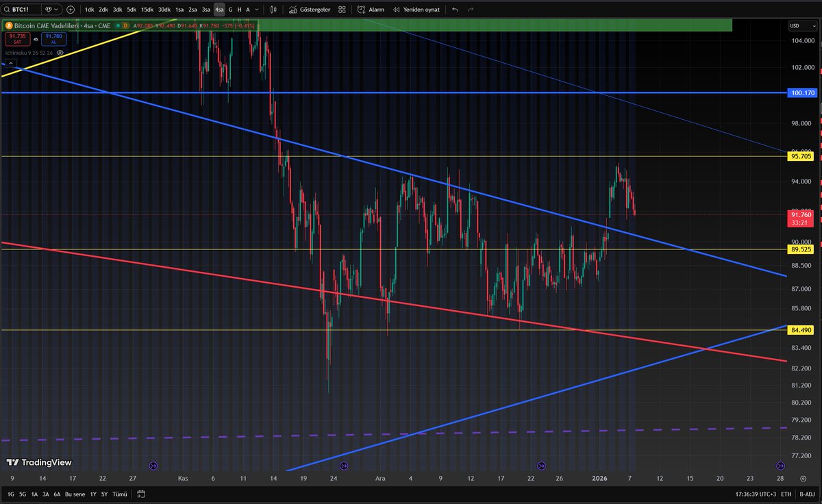
Task: Click the SAT sell button 91.735
Action: pyautogui.click(x=17, y=38)
